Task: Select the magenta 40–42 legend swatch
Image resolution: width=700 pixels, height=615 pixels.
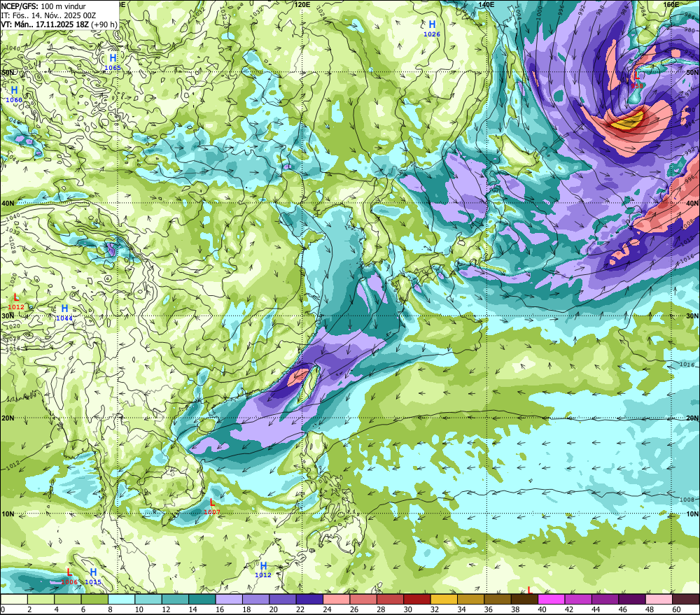Action: [552, 600]
